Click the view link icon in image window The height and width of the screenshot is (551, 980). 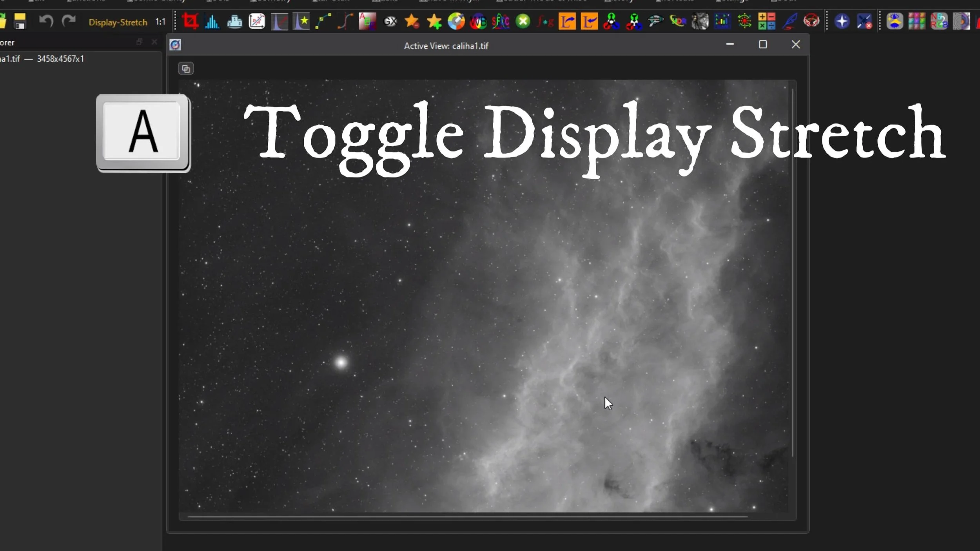186,69
